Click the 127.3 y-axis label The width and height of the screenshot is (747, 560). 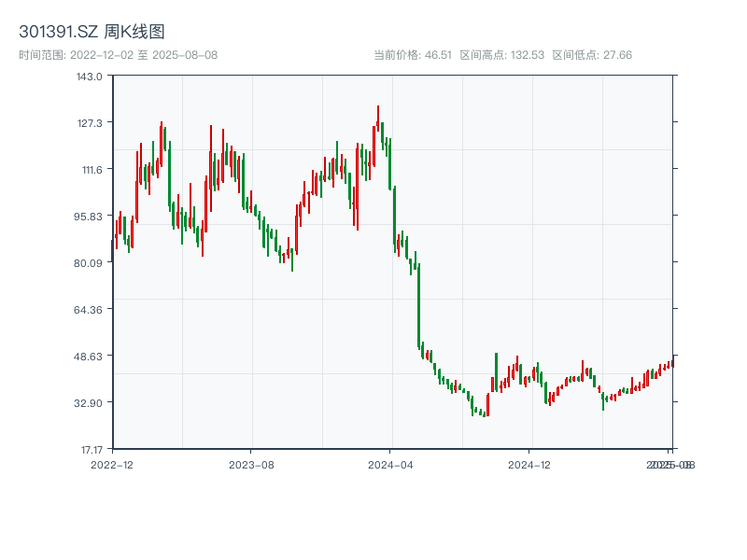(x=89, y=122)
